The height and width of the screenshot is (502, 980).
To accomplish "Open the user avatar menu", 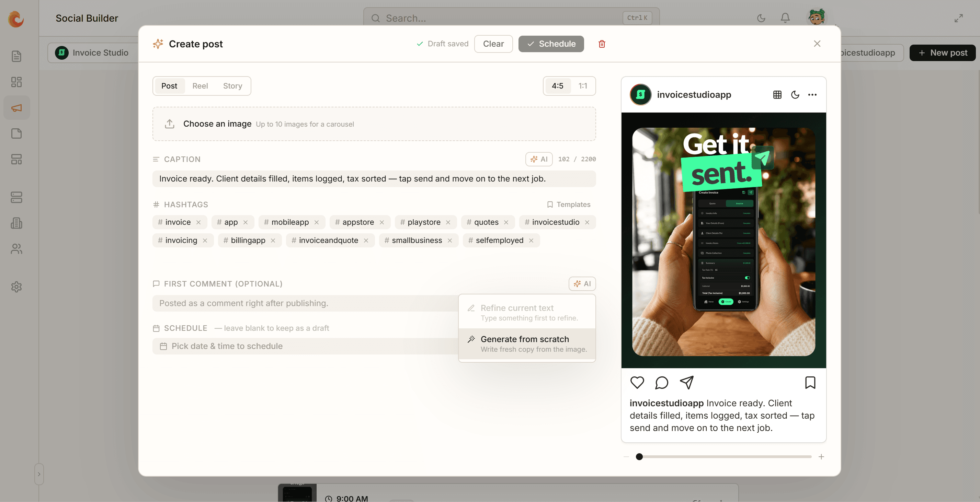I will coord(817,17).
